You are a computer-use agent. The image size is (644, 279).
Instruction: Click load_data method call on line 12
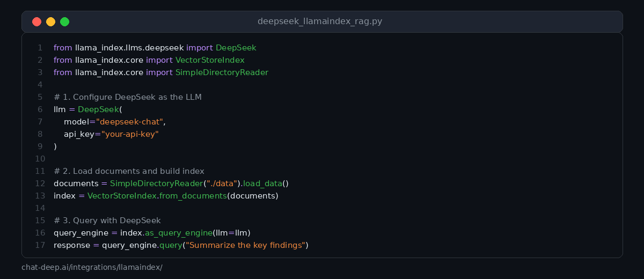tap(261, 183)
